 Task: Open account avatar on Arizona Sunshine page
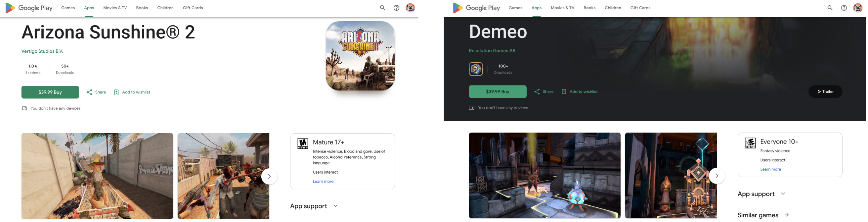pyautogui.click(x=411, y=8)
